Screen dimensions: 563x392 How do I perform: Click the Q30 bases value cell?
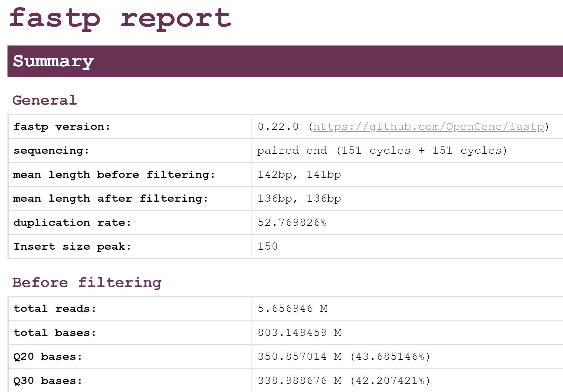[x=344, y=381]
